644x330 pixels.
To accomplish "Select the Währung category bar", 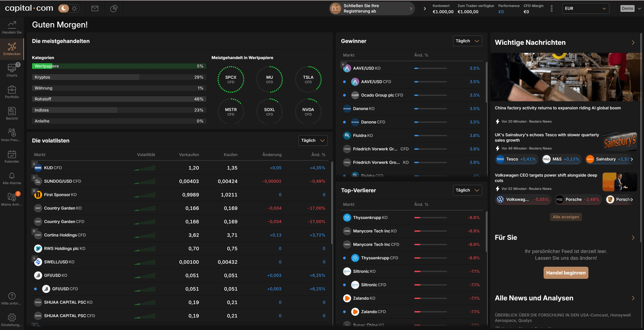I will (119, 88).
